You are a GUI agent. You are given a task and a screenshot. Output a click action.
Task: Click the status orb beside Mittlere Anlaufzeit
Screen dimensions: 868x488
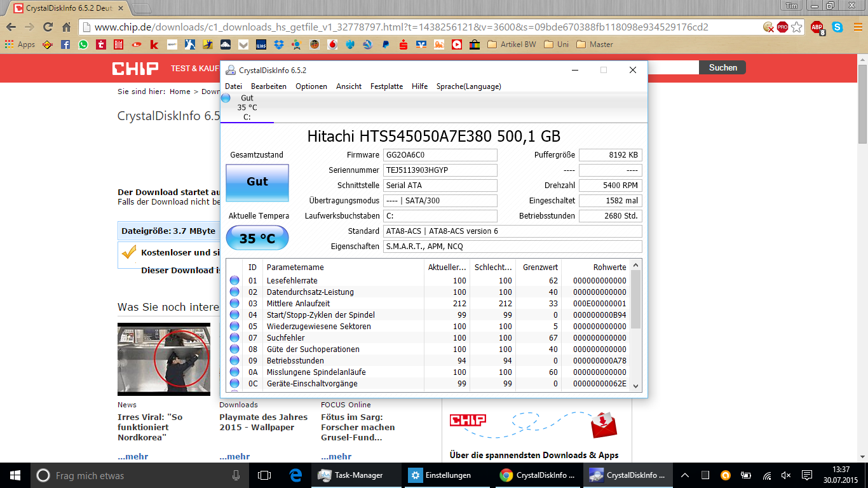(x=234, y=303)
